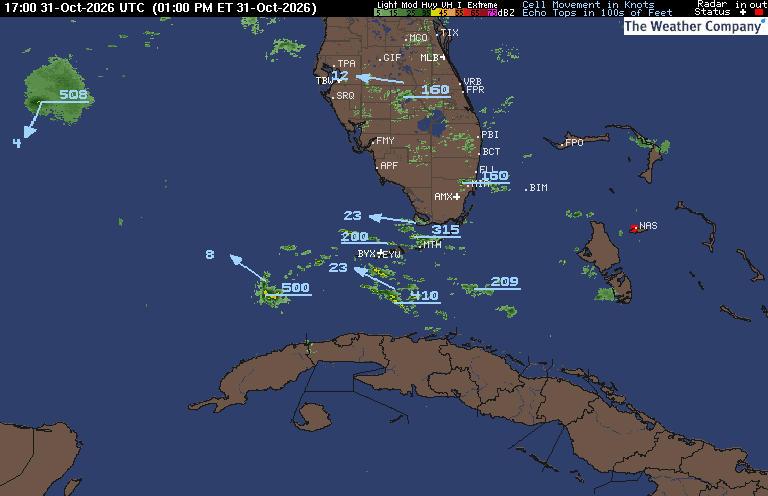Click the cell speed label 8
Viewport: 768px width, 496px height.
tap(210, 254)
